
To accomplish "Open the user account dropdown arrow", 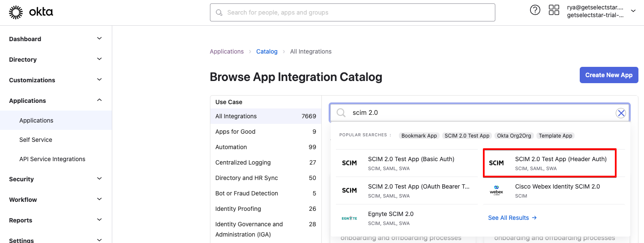I will point(633,11).
